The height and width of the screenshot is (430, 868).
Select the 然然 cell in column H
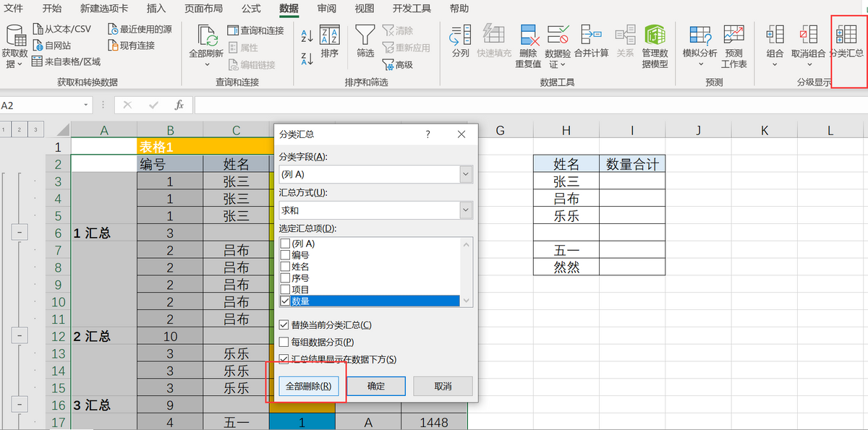click(x=566, y=267)
